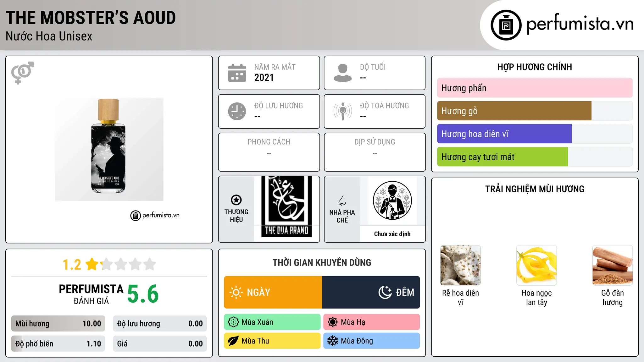Click the Dịp Sử Dụng occasion label
Viewport: 644px width, 362px height.
pos(375,142)
